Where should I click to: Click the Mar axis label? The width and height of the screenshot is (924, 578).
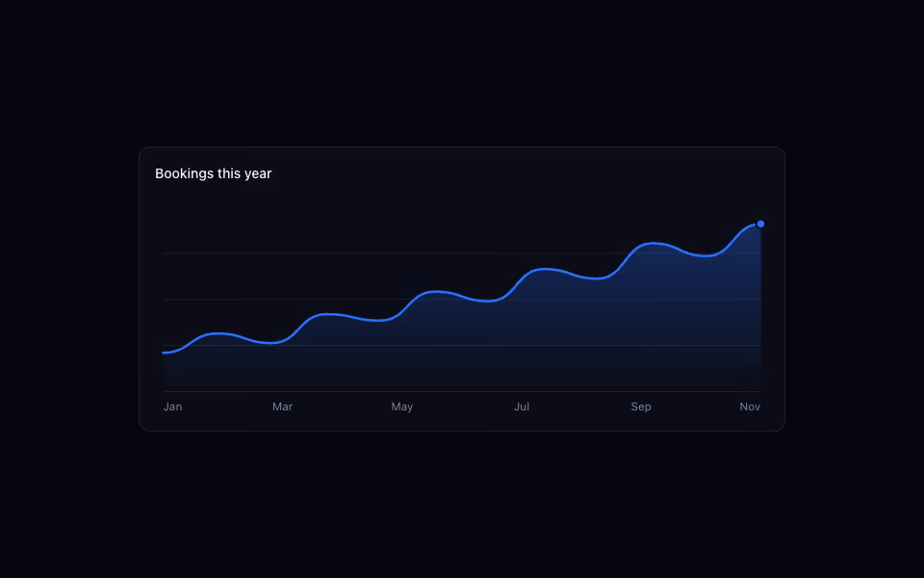282,407
